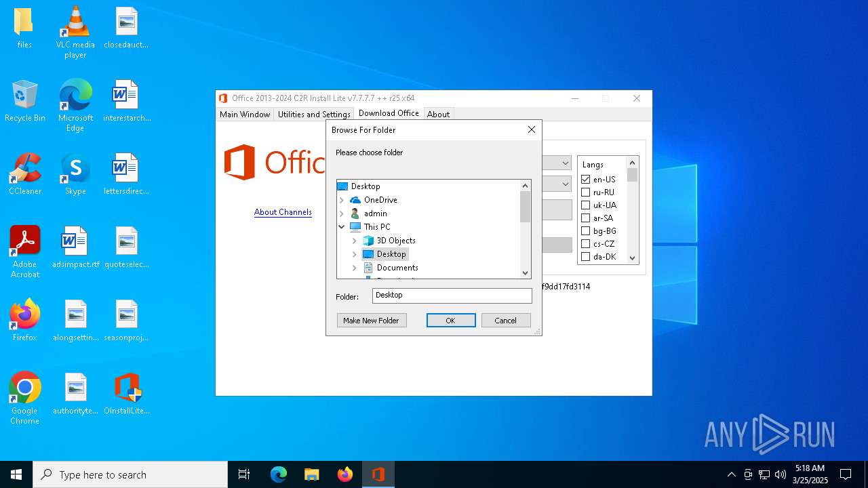This screenshot has width=868, height=488.
Task: Select the OInstallLite desktop icon
Action: [127, 394]
